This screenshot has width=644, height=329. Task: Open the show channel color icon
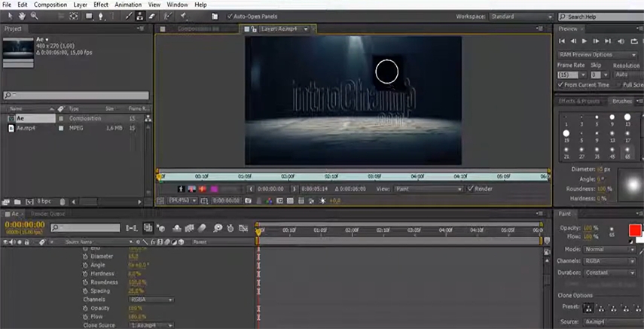click(269, 201)
